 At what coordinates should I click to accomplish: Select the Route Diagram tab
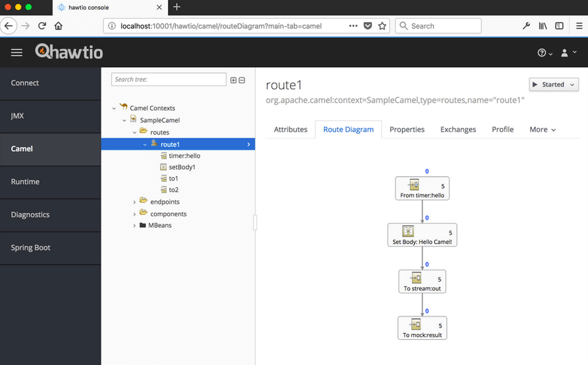click(349, 129)
